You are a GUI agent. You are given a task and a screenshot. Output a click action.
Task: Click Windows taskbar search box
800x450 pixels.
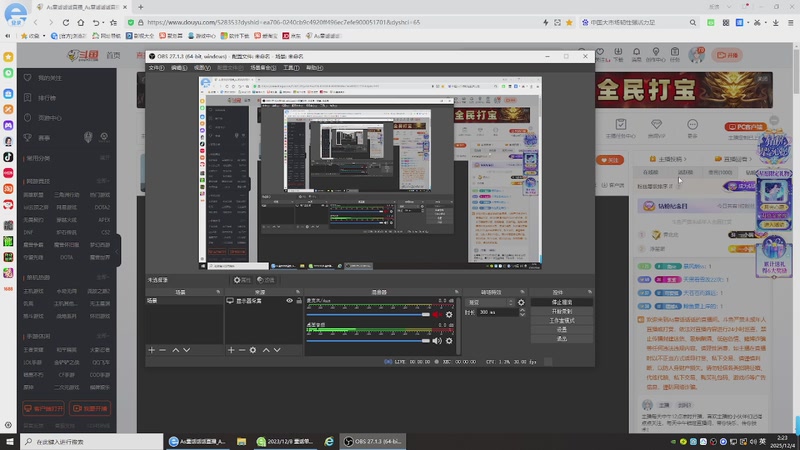[92, 441]
